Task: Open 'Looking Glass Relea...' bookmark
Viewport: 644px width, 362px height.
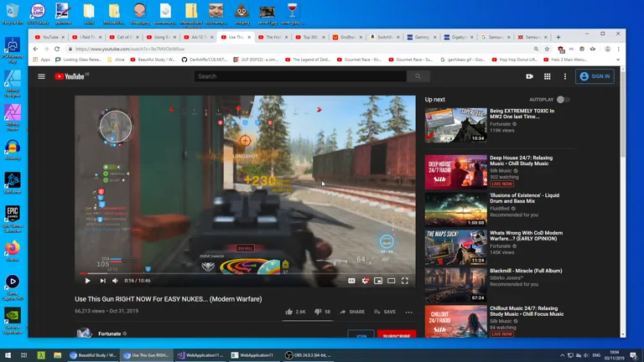Action: [x=78, y=59]
